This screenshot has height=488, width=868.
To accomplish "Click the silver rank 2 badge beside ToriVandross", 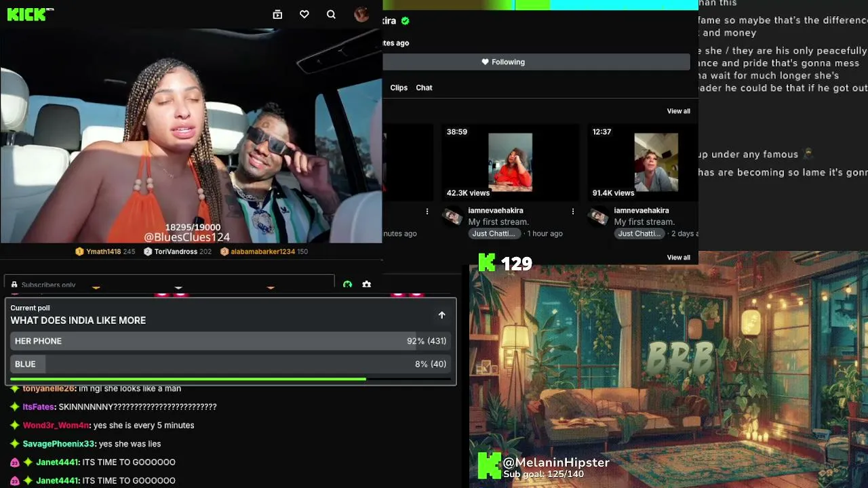I will pos(147,251).
